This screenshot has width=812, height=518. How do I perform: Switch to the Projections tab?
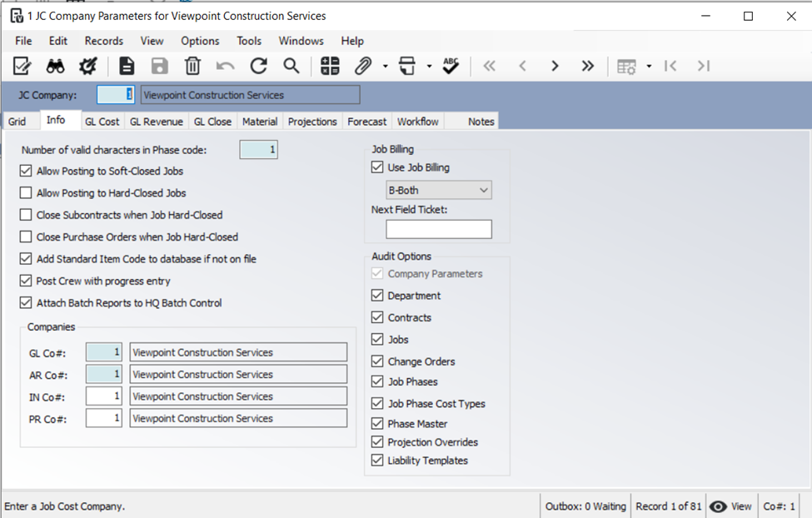pyautogui.click(x=312, y=122)
